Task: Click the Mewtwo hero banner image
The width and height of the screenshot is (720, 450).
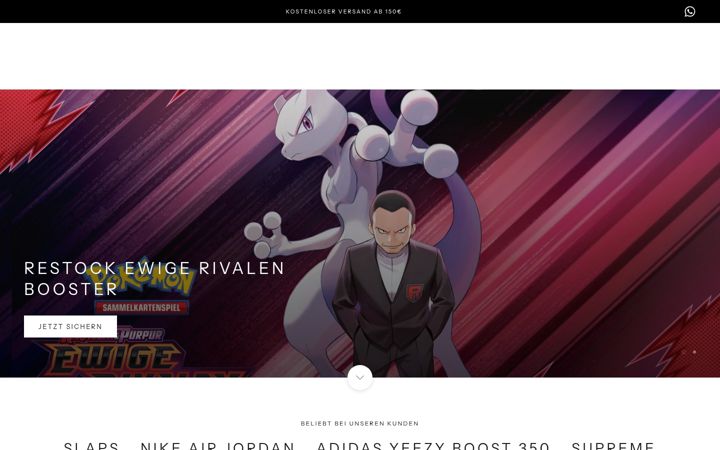Action: [x=360, y=233]
